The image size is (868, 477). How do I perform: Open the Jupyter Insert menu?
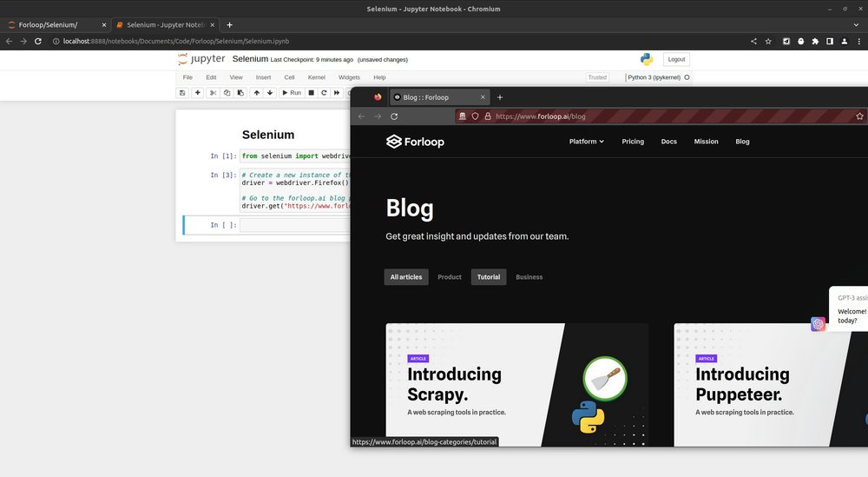tap(264, 77)
